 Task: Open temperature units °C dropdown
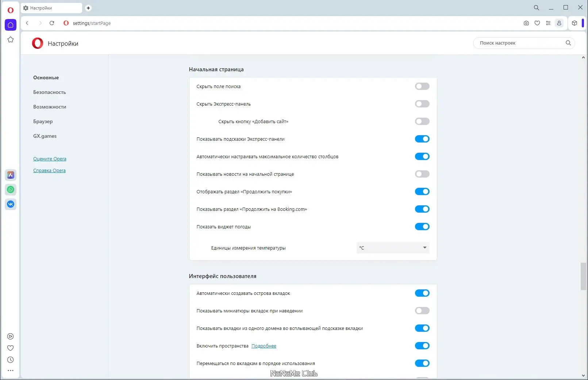393,248
